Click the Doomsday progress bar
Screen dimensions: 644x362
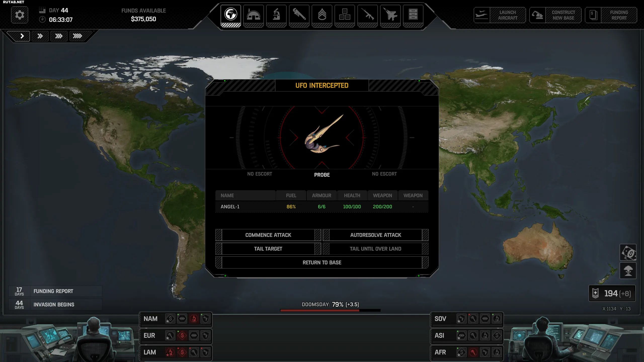[330, 310]
